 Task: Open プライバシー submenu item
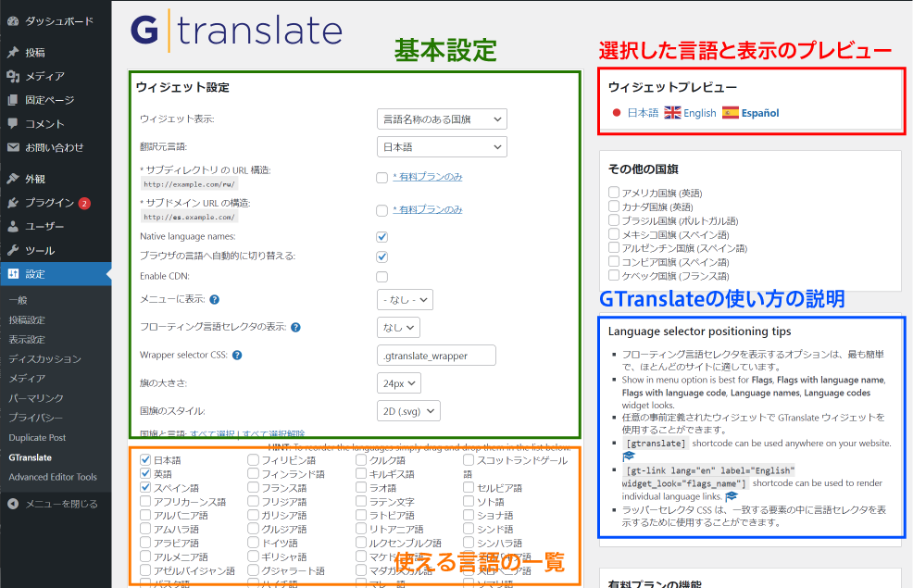pyautogui.click(x=35, y=418)
